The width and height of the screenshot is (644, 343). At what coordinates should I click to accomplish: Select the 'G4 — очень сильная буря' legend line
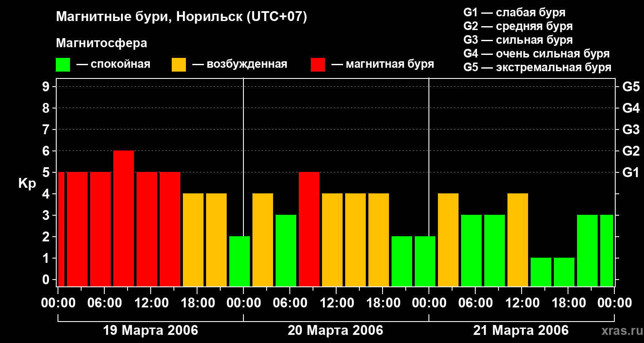point(536,54)
